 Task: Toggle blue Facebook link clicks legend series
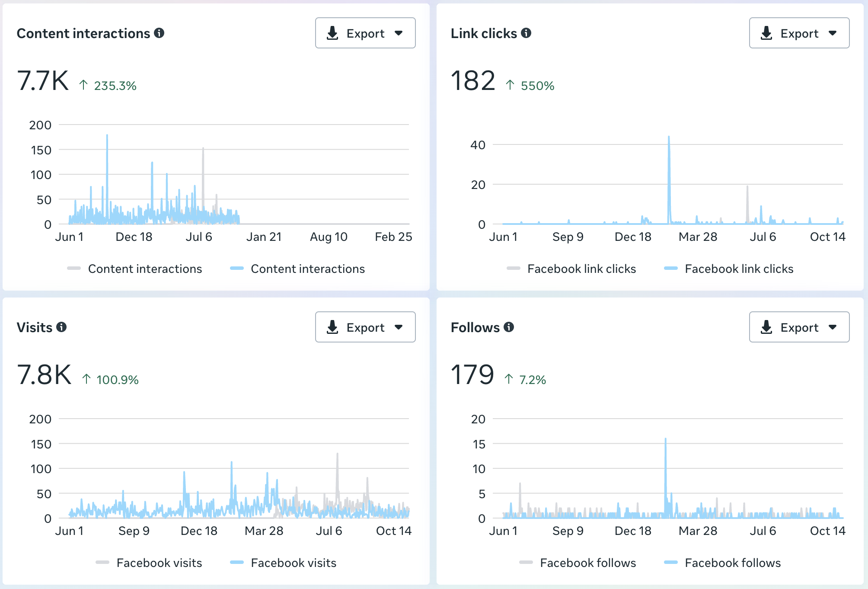[x=739, y=269]
